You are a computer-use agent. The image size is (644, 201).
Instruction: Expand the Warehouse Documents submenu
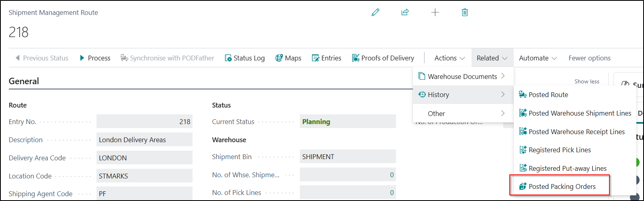click(462, 77)
